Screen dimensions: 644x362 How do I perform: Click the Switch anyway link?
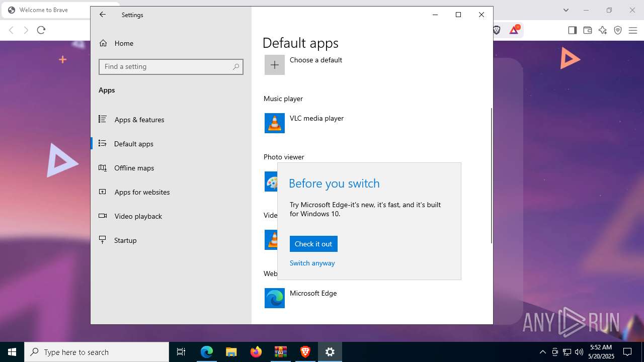pyautogui.click(x=312, y=263)
